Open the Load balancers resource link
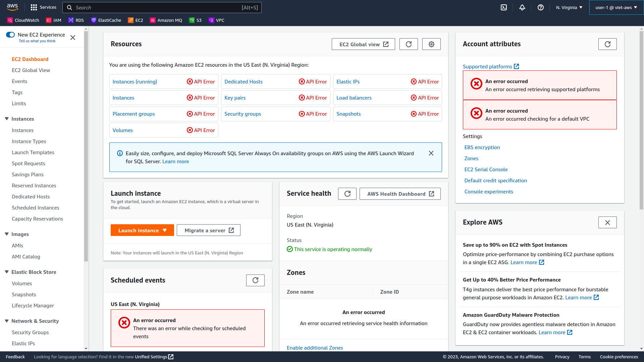 click(354, 98)
